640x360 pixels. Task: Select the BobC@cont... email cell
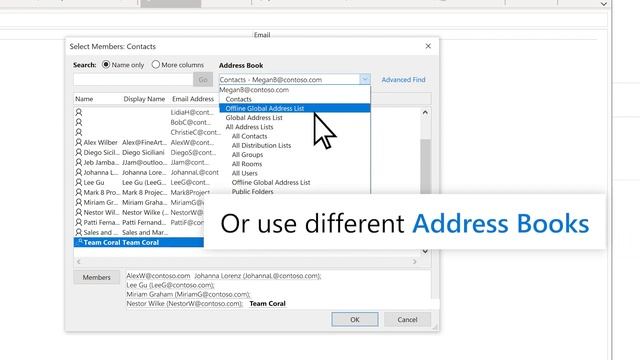[x=191, y=122]
